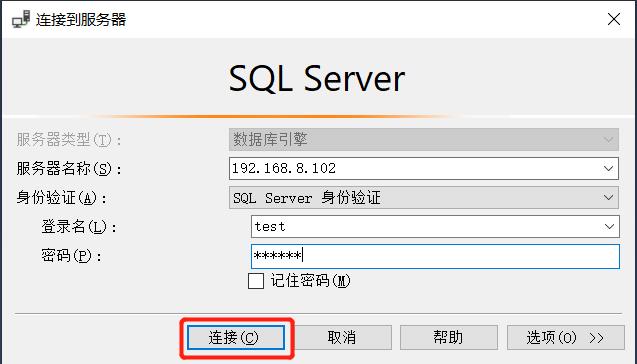Click the 身份验证(A) label
Image resolution: width=637 pixels, height=364 pixels.
tap(62, 198)
